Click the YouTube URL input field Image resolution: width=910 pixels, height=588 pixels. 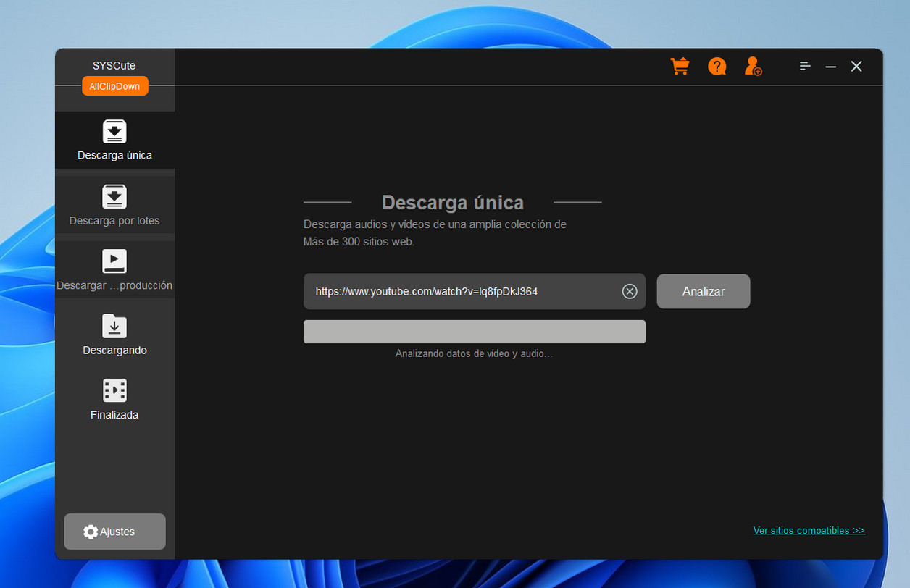pos(464,291)
